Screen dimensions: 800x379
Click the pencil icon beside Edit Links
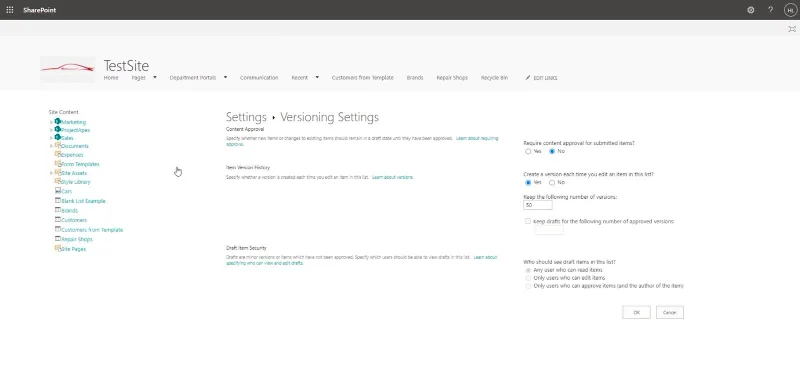(x=528, y=78)
